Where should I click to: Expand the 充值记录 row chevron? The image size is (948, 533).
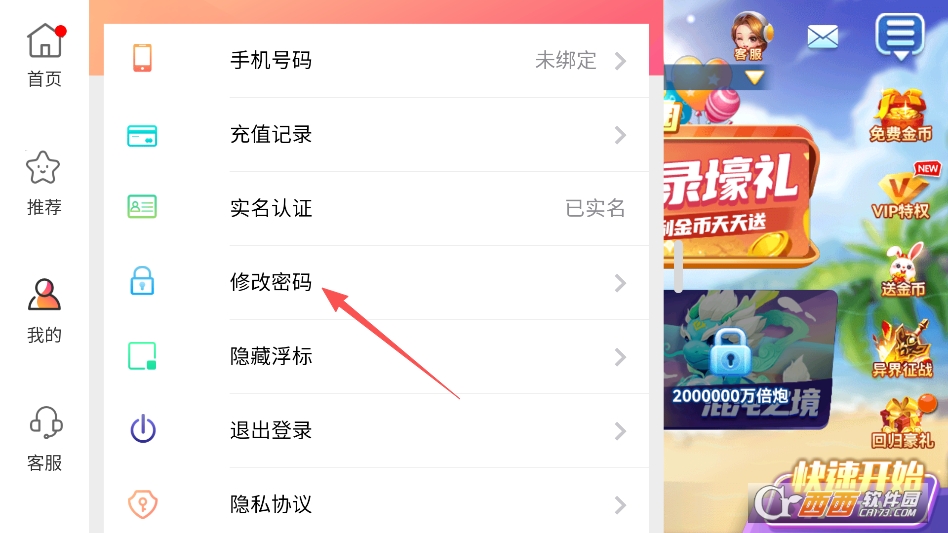620,135
